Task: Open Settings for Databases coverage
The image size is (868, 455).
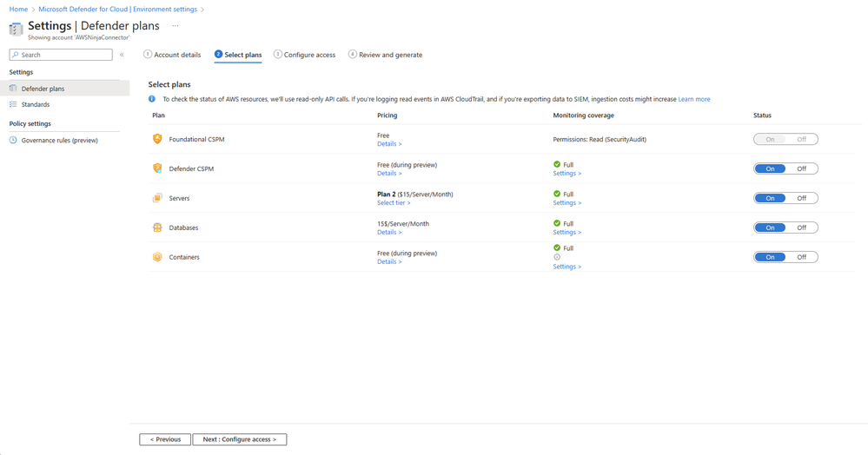Action: click(567, 232)
